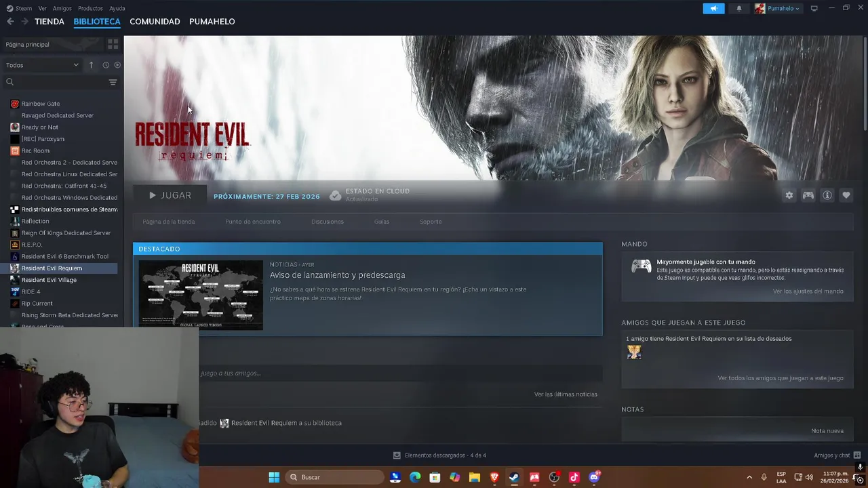This screenshot has width=868, height=488.
Task: Create a Nota nueva
Action: 827,431
